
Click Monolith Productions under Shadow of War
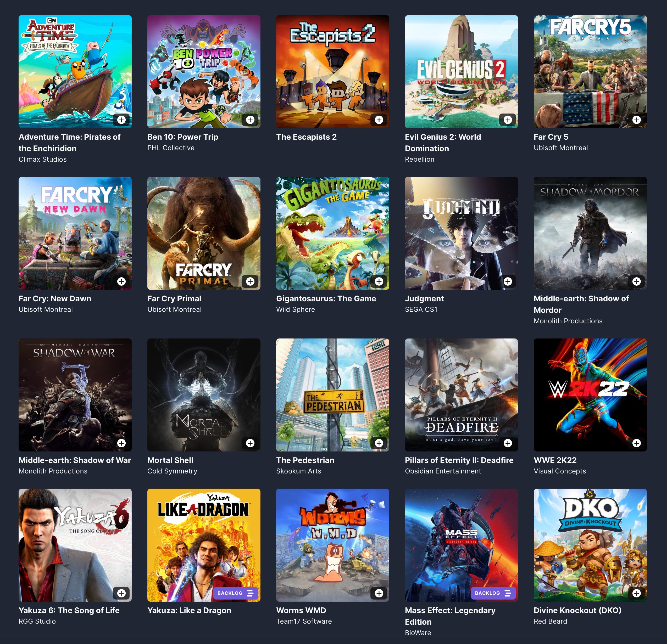click(53, 471)
